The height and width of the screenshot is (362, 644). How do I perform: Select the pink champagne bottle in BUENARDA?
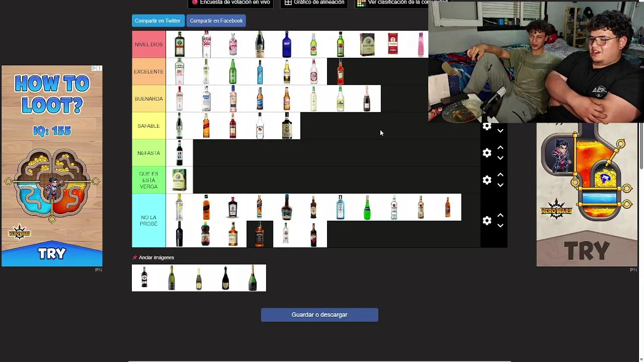(367, 99)
